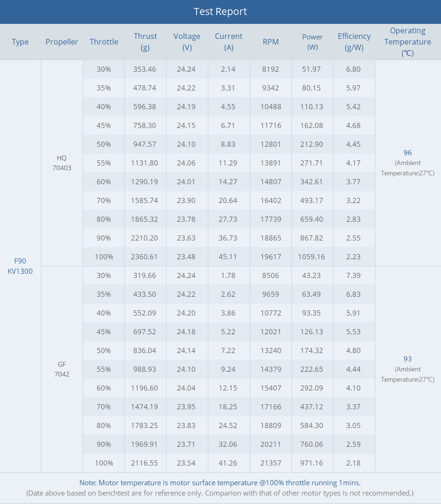Select the 7.39 efficiency value
The height and width of the screenshot is (504, 441).
[353, 275]
